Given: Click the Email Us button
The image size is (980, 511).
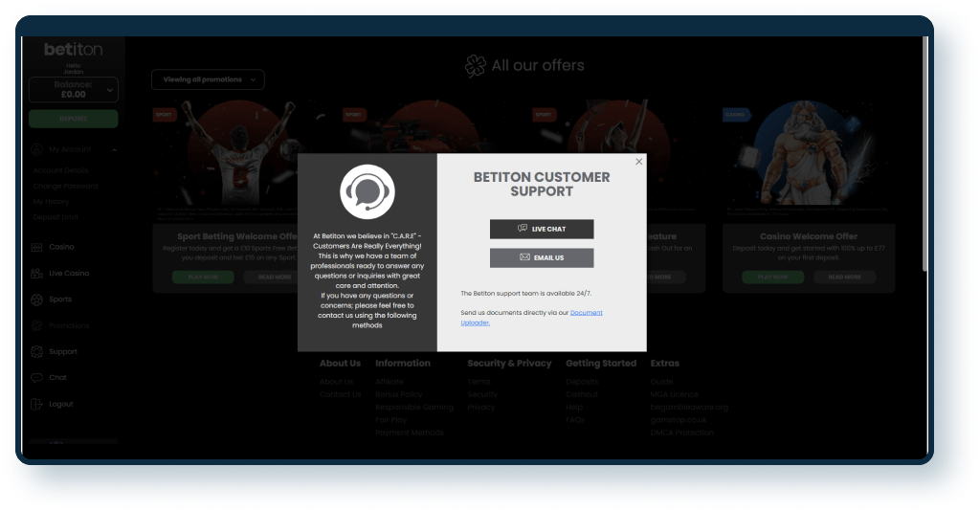Looking at the screenshot, I should pos(542,257).
